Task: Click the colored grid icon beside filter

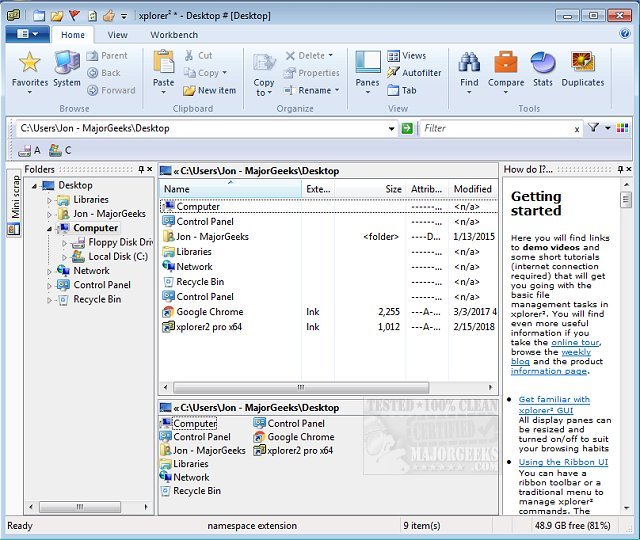Action: [623, 128]
